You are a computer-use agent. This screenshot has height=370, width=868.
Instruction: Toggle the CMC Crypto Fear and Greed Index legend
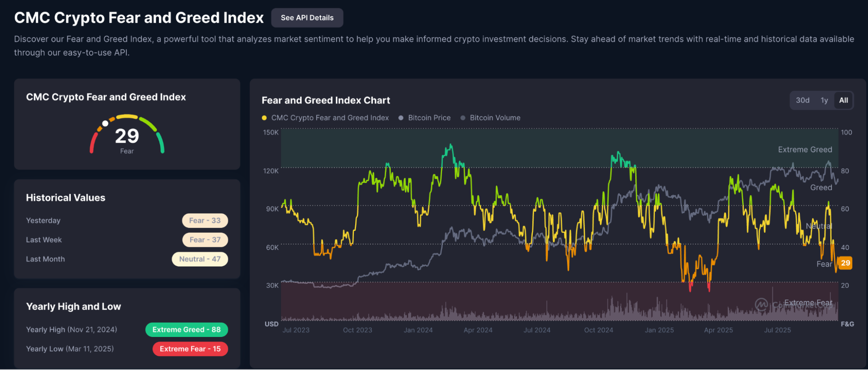click(330, 118)
